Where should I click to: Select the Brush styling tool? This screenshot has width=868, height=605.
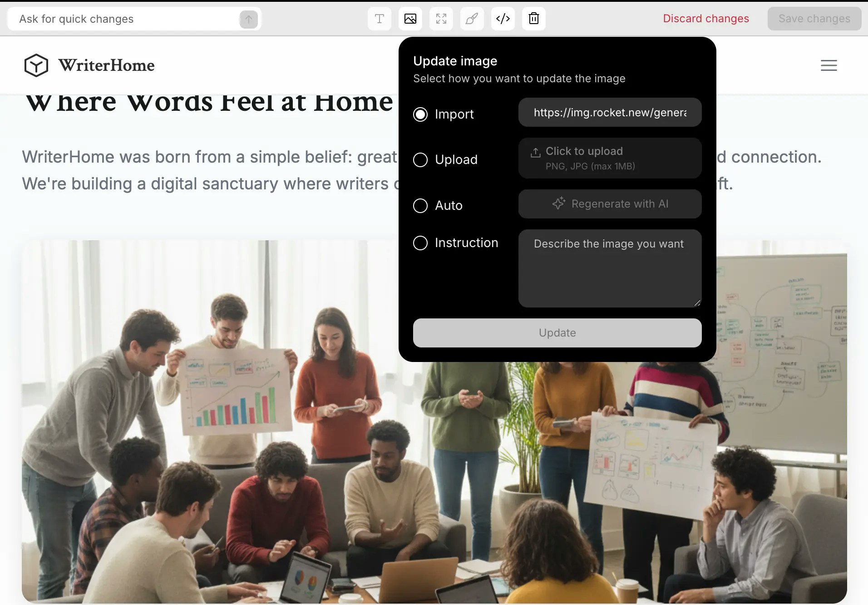click(x=471, y=19)
